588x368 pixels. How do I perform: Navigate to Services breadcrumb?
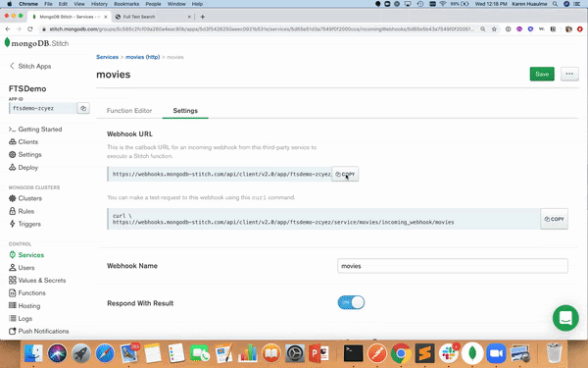[107, 57]
